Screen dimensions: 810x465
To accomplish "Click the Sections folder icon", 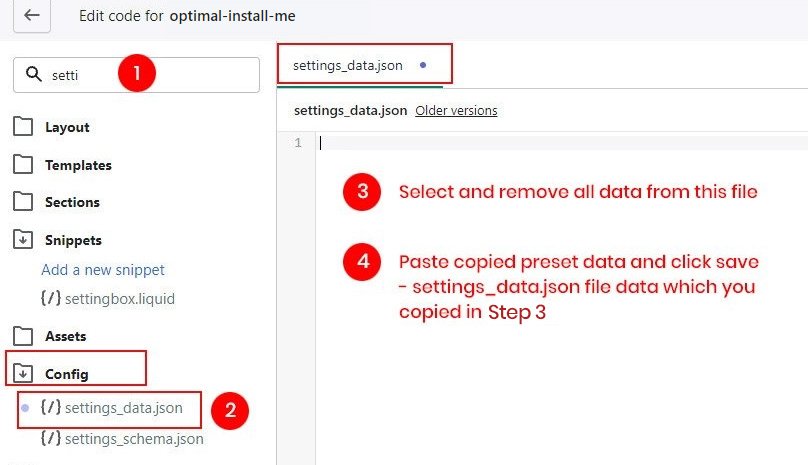I will 23,202.
